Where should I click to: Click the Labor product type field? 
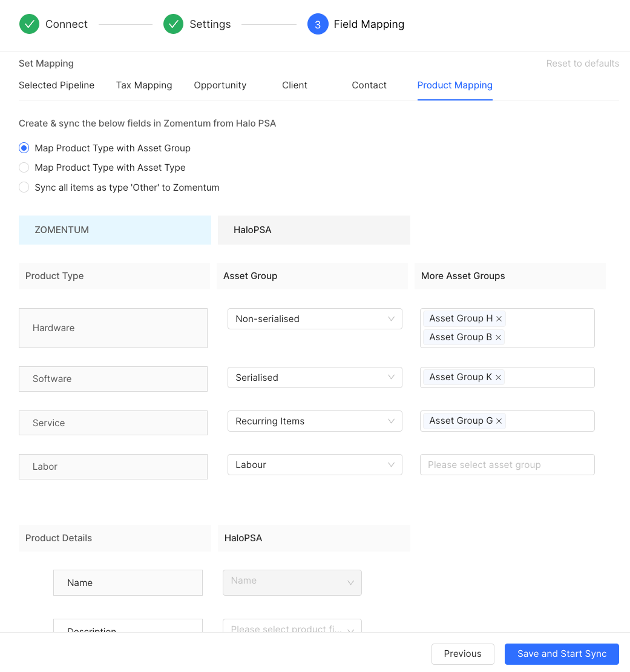tap(113, 467)
